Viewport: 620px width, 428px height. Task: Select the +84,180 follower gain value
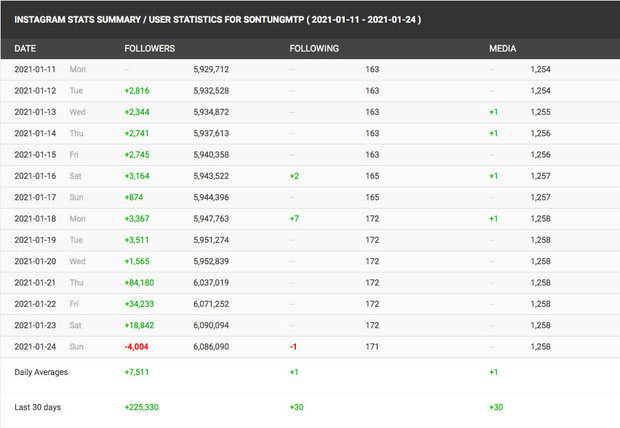(140, 281)
